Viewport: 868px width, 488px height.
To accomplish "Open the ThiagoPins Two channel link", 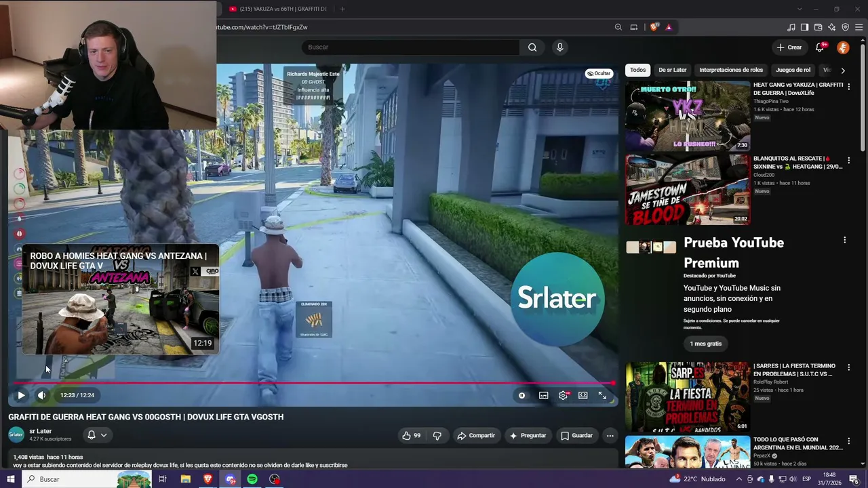I will point(772,102).
